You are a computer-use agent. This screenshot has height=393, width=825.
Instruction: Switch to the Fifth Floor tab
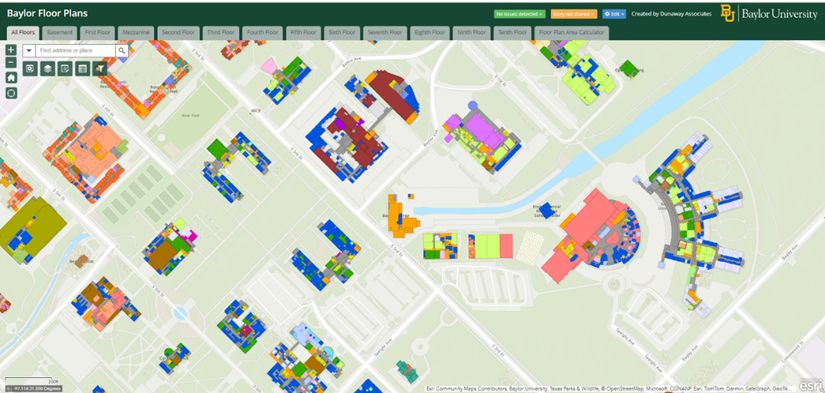(303, 33)
